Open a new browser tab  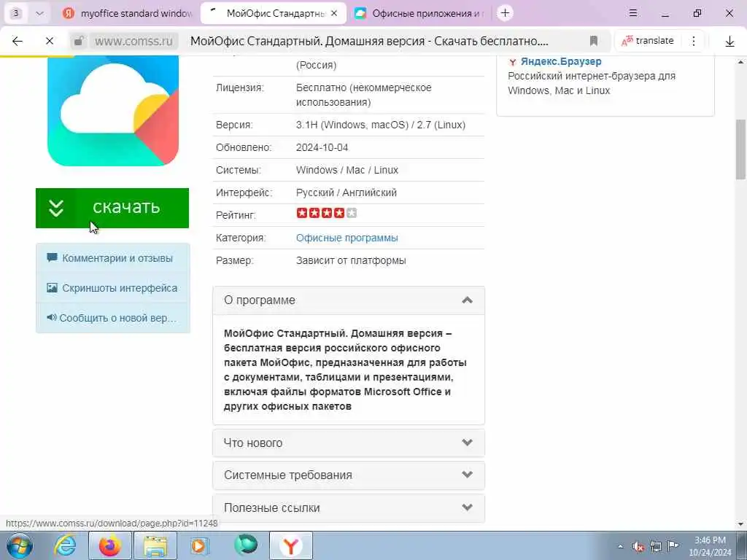tap(505, 13)
